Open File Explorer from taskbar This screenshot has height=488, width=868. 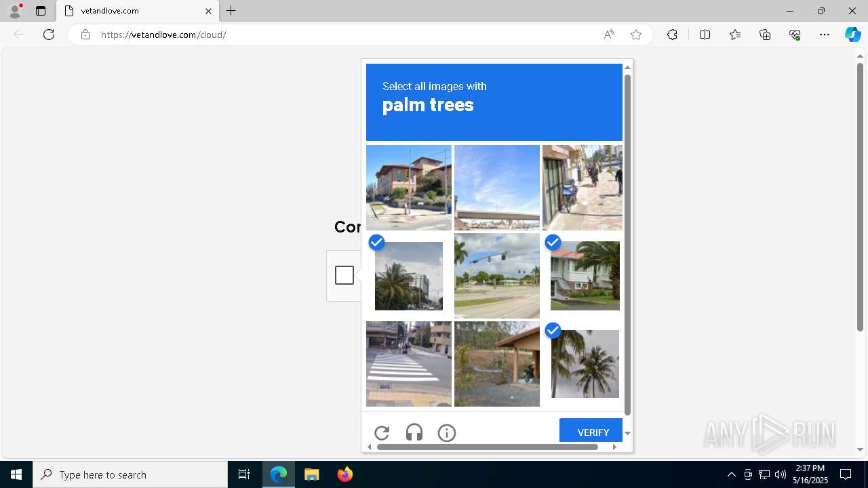311,474
